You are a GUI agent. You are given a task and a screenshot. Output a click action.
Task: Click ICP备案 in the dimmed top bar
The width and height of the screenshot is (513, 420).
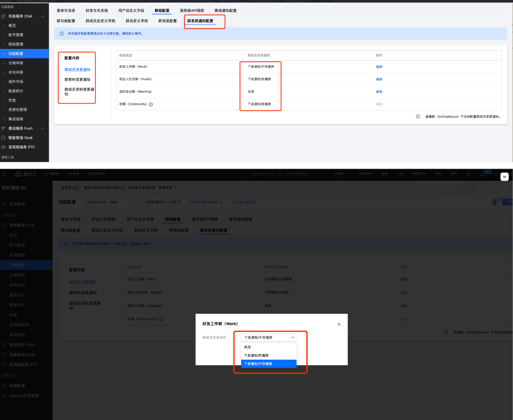tap(73, 174)
